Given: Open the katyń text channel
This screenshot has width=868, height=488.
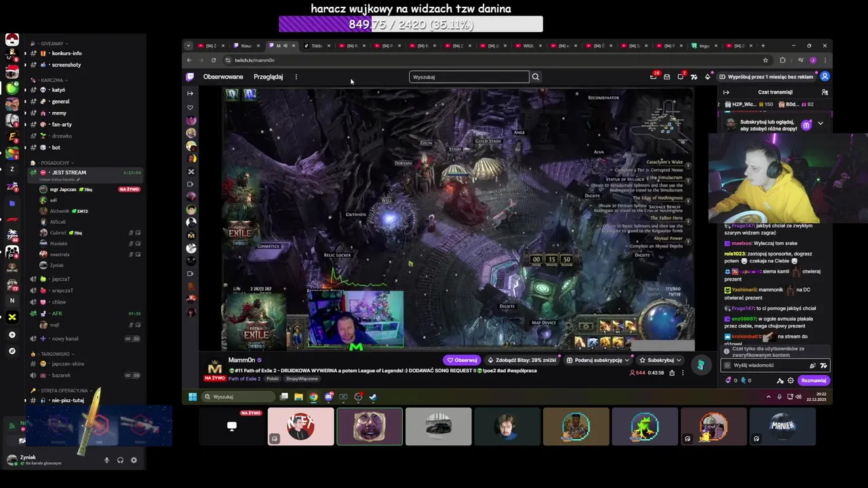Looking at the screenshot, I should (58, 89).
